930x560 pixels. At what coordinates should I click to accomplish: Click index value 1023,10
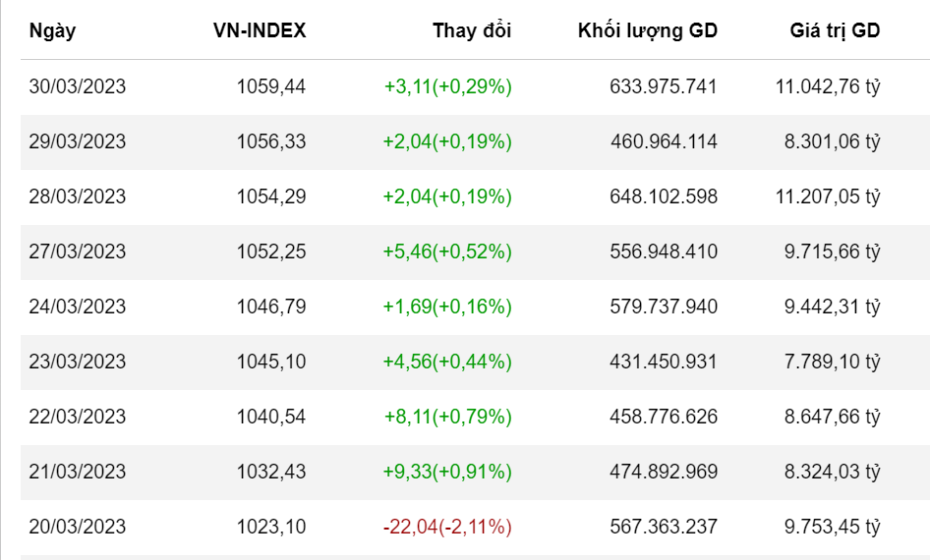tap(271, 528)
